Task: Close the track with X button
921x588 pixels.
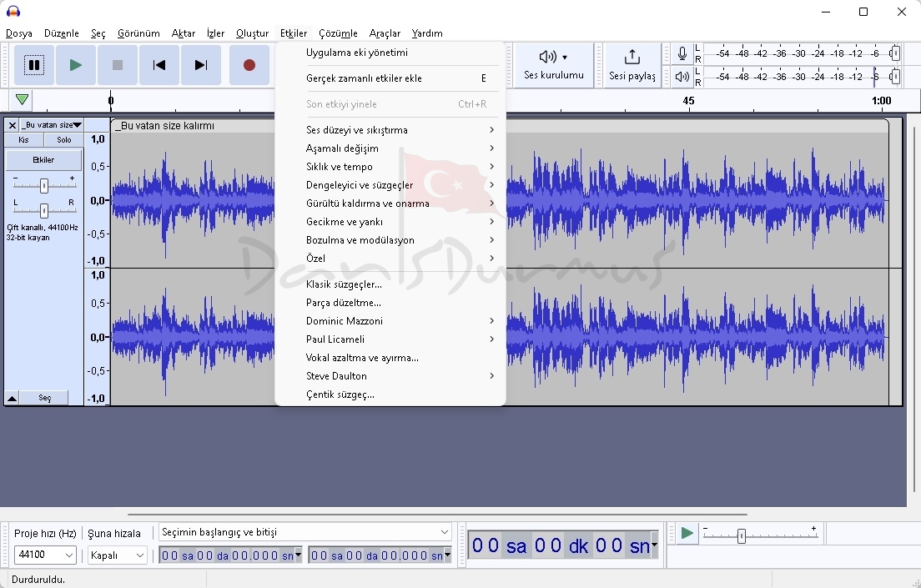Action: (x=12, y=125)
